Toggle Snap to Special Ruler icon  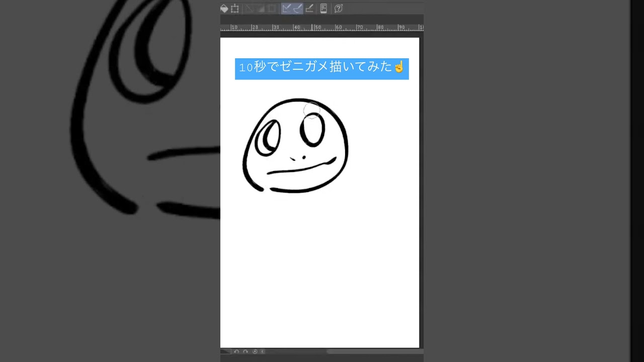297,9
